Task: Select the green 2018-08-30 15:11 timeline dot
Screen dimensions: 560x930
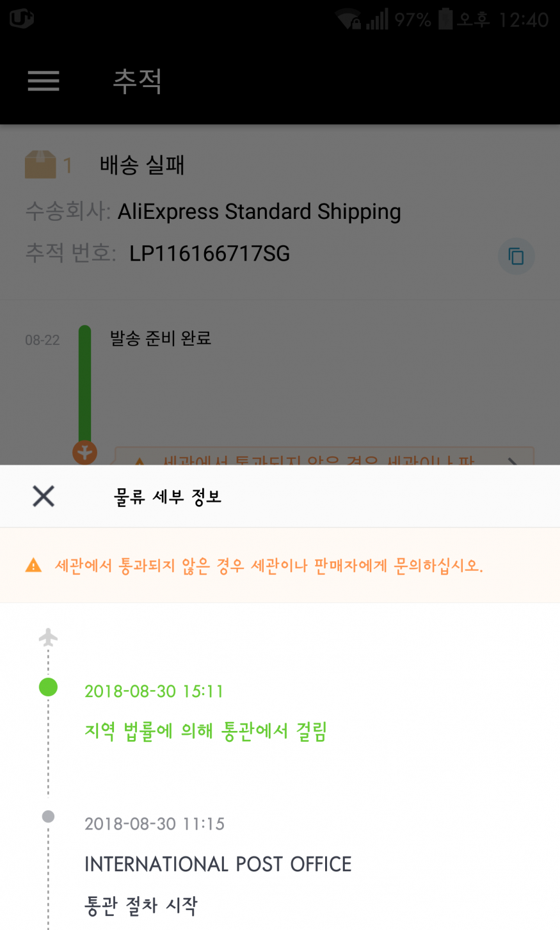Action: point(48,687)
